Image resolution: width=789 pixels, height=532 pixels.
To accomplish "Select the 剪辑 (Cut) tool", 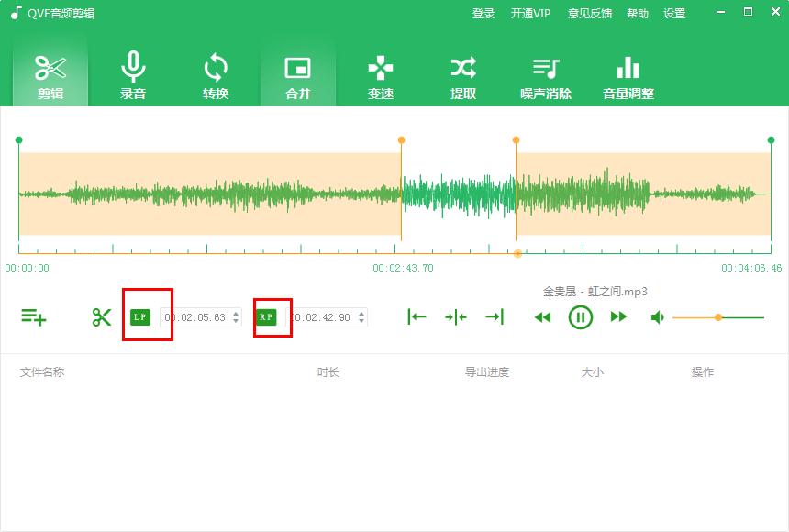I will tap(50, 73).
